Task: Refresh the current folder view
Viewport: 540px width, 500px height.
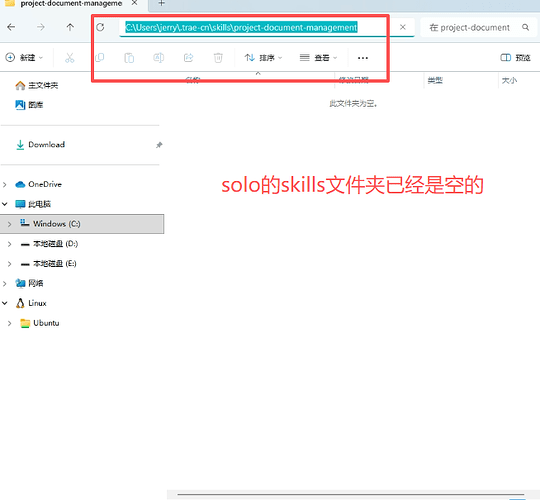Action: [100, 27]
